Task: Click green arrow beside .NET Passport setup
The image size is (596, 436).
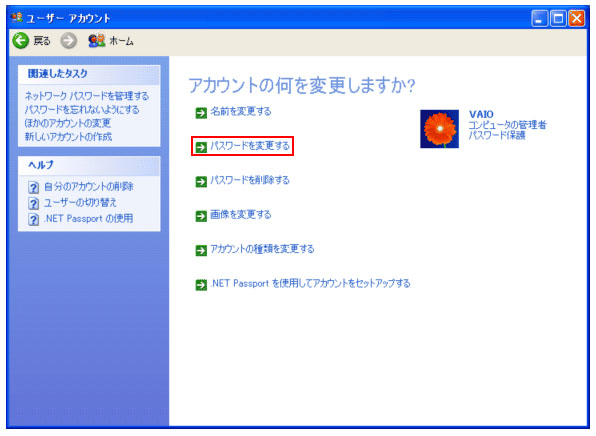Action: point(201,285)
